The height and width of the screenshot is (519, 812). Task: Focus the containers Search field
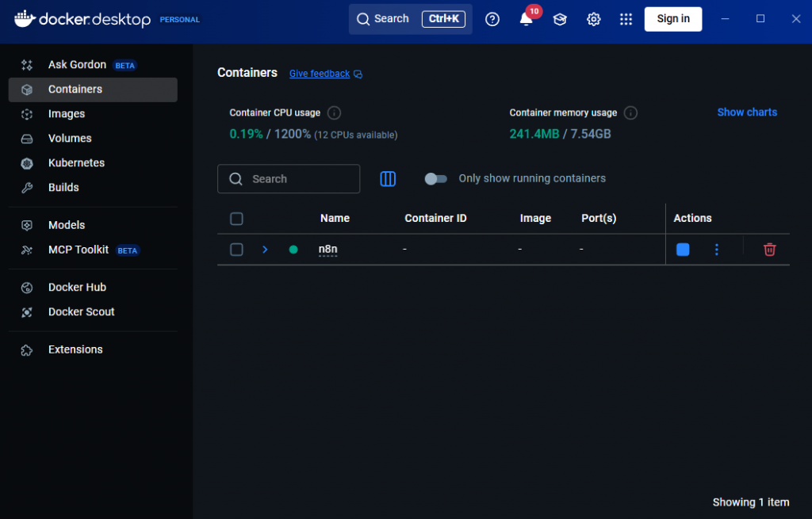click(289, 179)
